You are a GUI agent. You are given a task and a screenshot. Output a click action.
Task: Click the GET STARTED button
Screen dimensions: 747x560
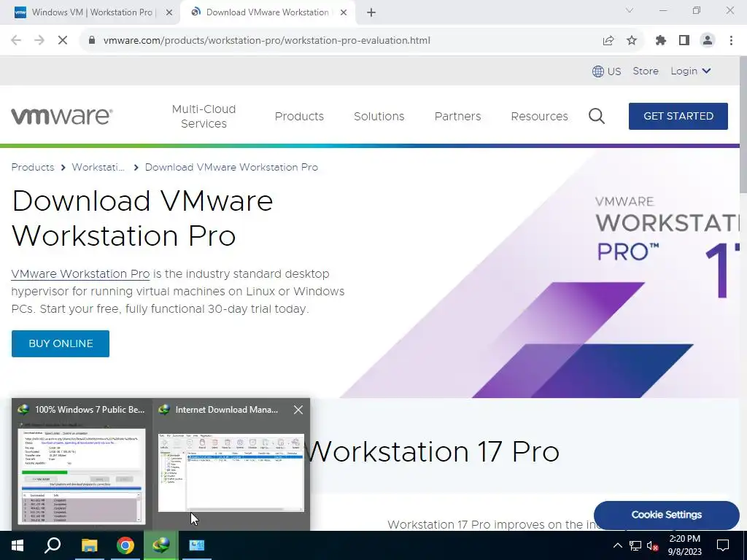click(678, 116)
